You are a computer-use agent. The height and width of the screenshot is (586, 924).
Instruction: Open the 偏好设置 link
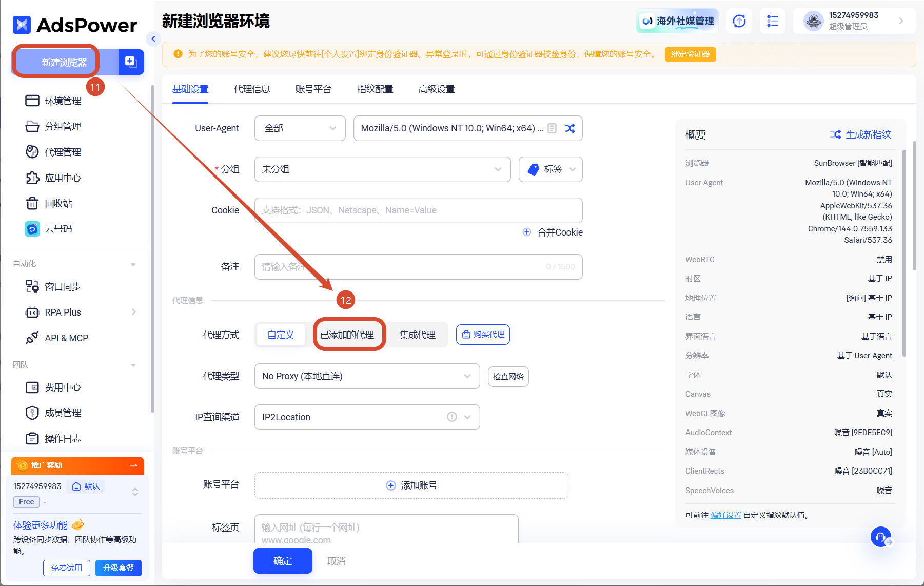726,515
